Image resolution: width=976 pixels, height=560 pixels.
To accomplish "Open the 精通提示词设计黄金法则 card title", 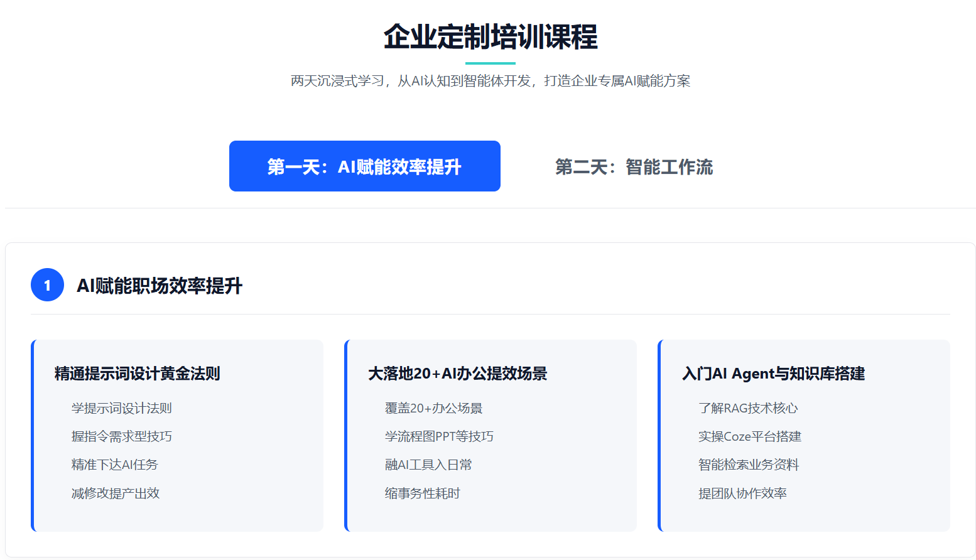I will (137, 374).
